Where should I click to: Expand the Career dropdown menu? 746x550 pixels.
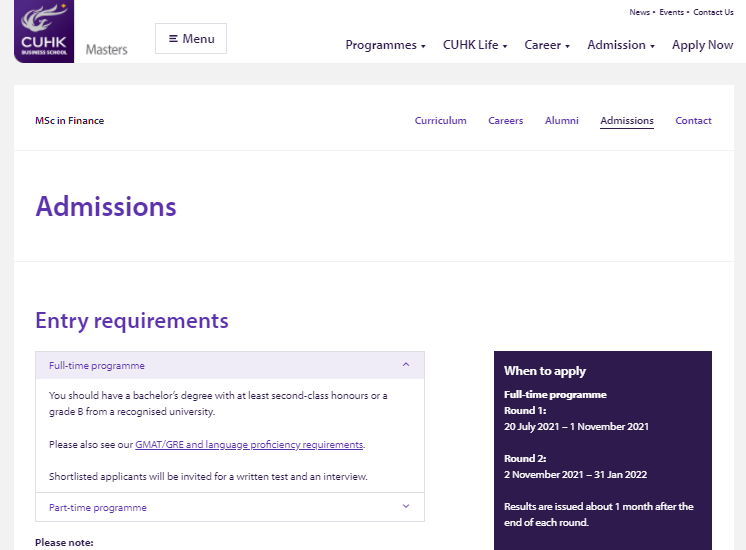[x=547, y=45]
